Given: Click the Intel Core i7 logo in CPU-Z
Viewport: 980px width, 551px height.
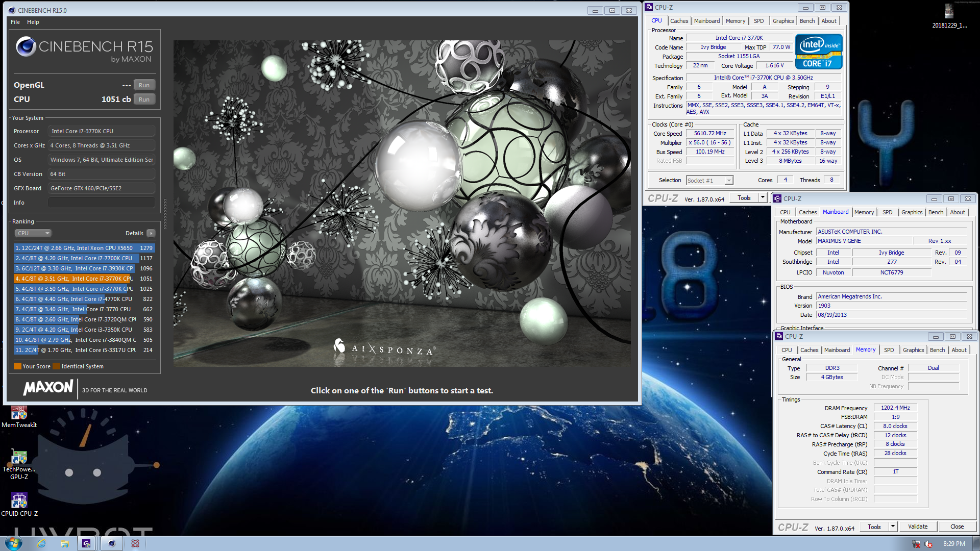Looking at the screenshot, I should (x=819, y=52).
